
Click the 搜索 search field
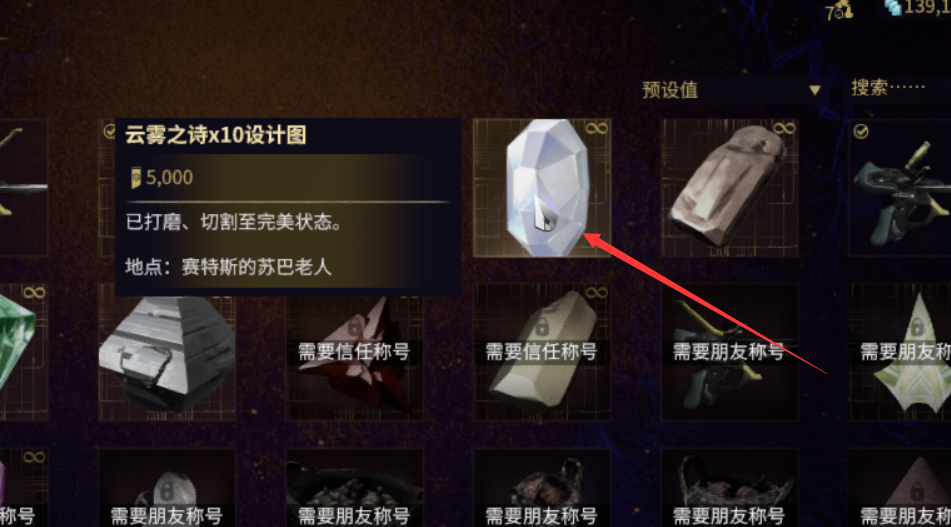pos(898,89)
